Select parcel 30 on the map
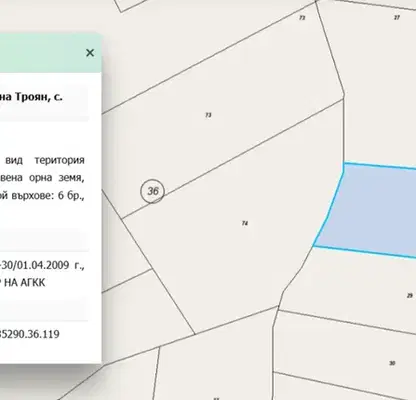The width and height of the screenshot is (416, 400). click(x=392, y=363)
